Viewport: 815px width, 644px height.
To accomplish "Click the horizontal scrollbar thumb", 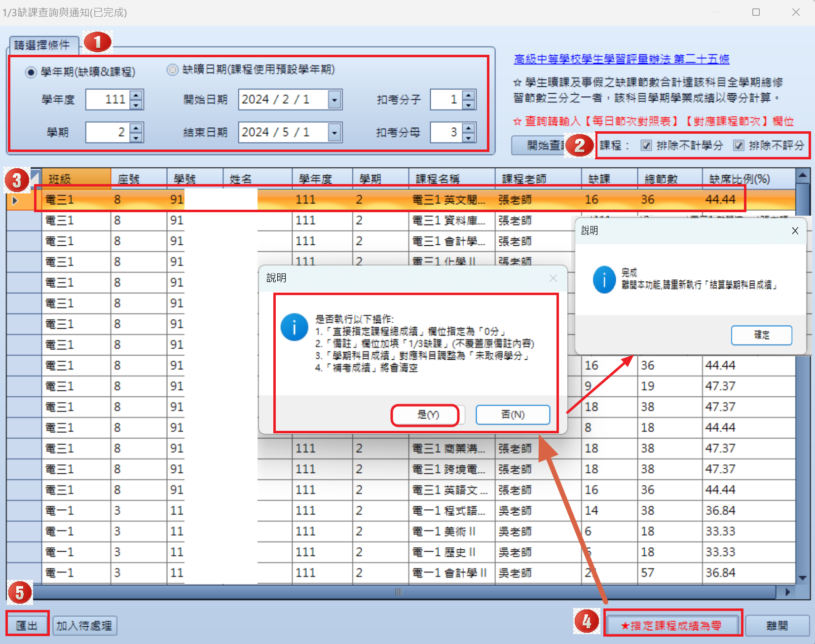I will pyautogui.click(x=399, y=592).
